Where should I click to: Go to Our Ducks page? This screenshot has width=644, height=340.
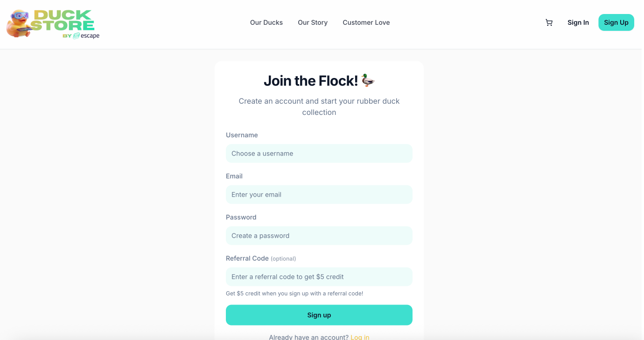[x=266, y=22]
